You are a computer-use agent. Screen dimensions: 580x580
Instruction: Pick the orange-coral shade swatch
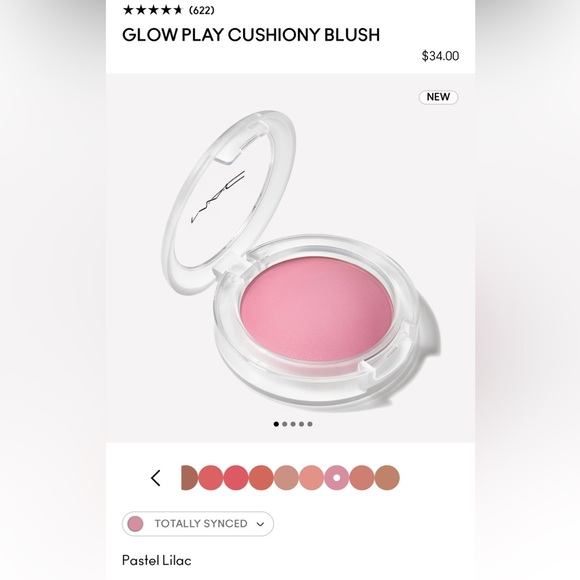261,478
